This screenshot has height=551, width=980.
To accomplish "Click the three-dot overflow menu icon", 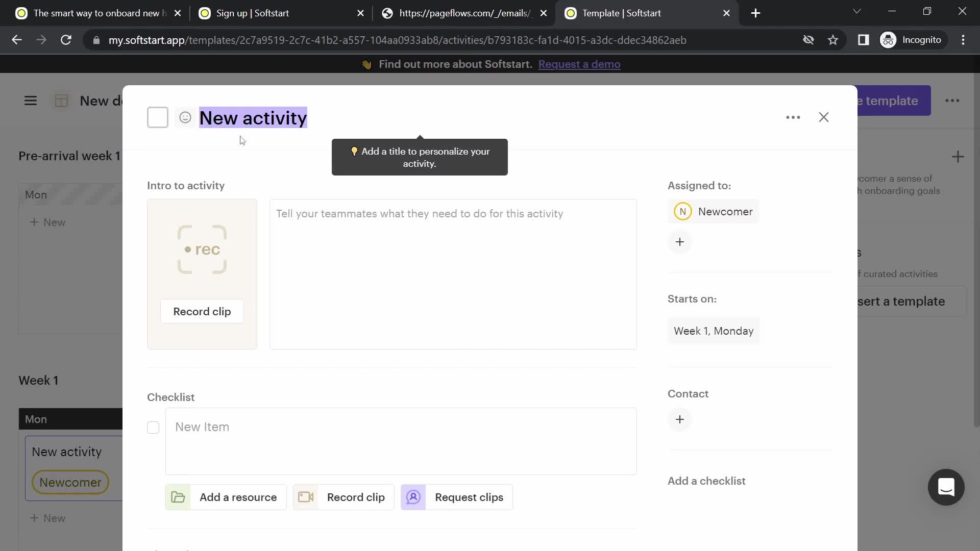I will point(793,117).
